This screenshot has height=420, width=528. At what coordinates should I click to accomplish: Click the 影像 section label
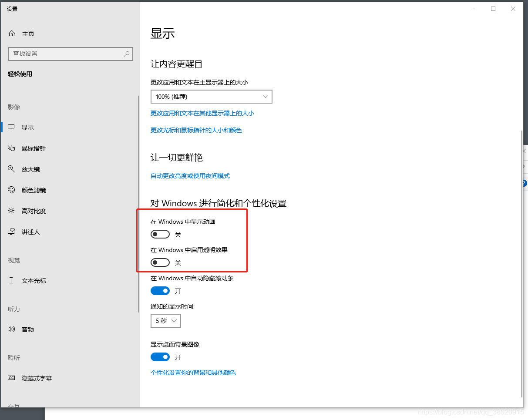click(x=14, y=107)
